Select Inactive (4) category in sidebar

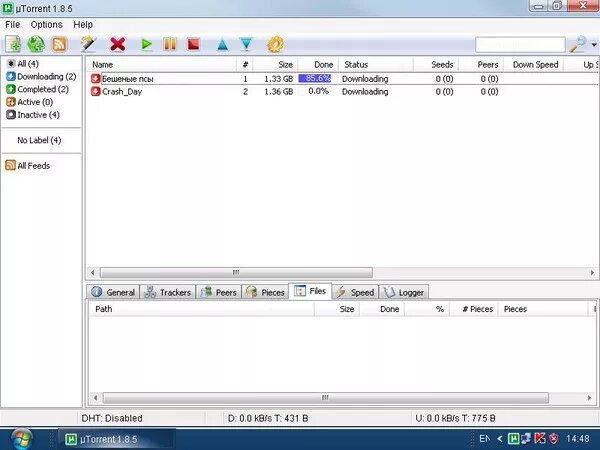[33, 115]
